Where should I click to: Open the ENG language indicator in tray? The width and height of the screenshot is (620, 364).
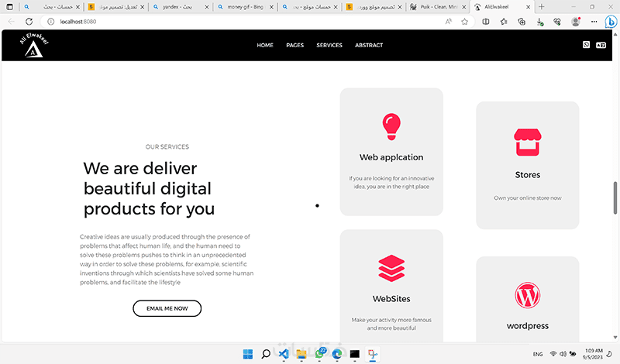(x=538, y=354)
